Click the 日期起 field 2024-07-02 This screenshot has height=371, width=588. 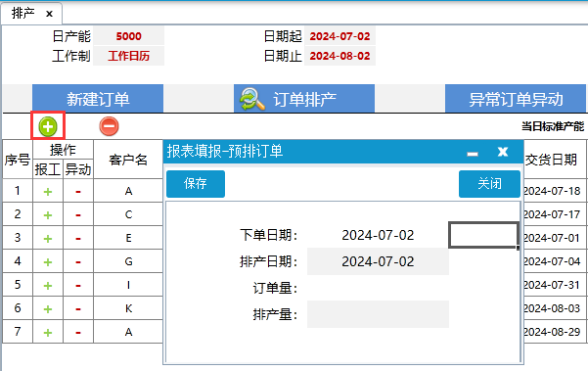pyautogui.click(x=339, y=36)
